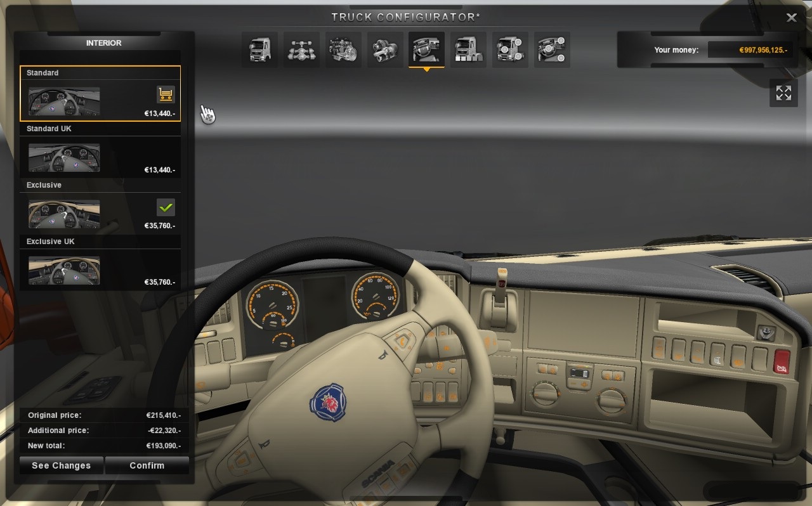This screenshot has width=812, height=506.
Task: Click the green checkmark on Exclusive interior
Action: pyautogui.click(x=166, y=207)
